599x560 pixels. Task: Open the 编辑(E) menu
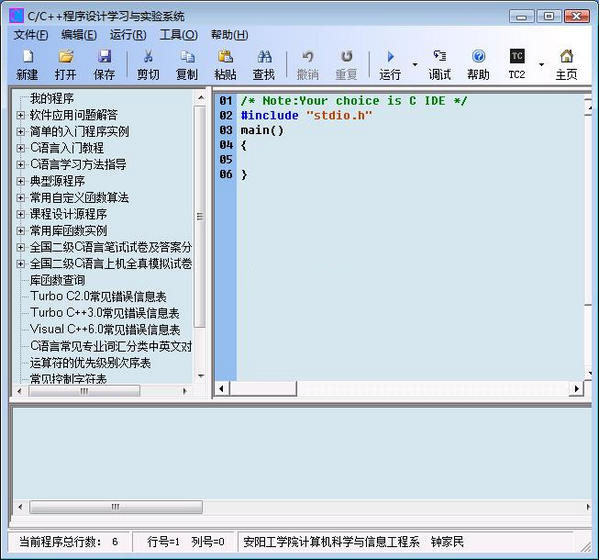[79, 35]
